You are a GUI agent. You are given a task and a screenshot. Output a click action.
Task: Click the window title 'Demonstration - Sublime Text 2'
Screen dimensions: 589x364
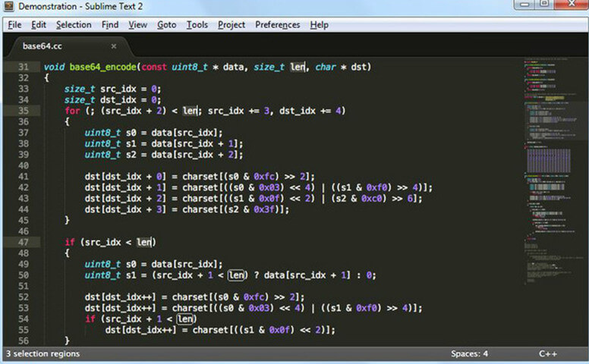pyautogui.click(x=80, y=6)
